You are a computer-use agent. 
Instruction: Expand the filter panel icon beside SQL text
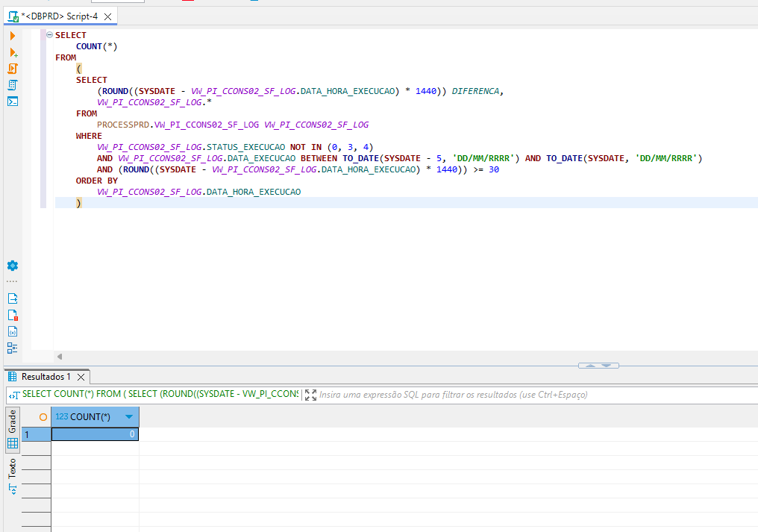pyautogui.click(x=311, y=395)
